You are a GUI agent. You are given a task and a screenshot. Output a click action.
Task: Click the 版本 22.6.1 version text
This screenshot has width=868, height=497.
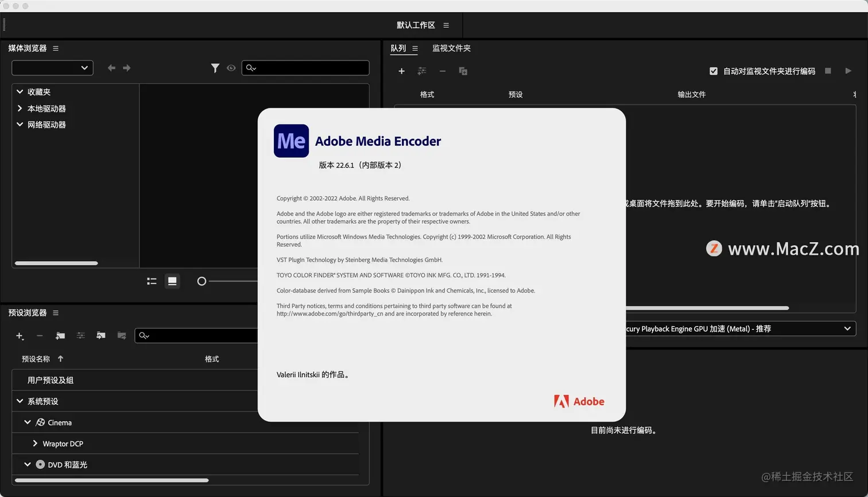(362, 165)
